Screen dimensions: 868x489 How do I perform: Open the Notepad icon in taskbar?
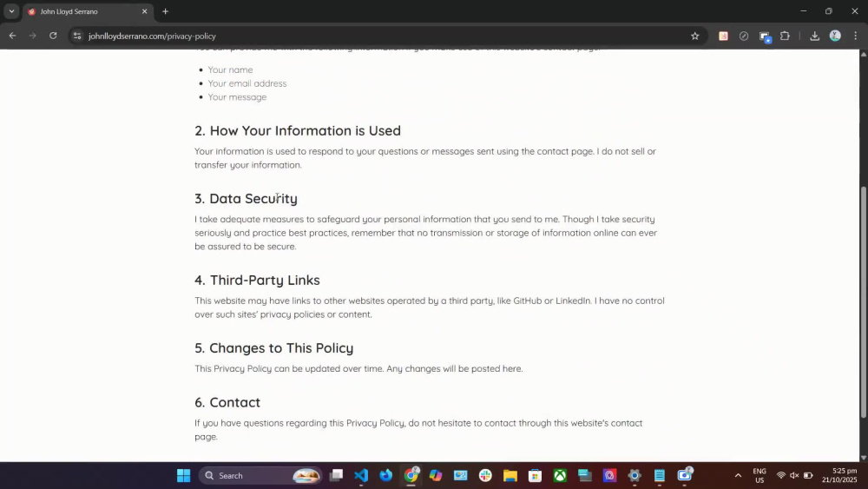click(660, 475)
